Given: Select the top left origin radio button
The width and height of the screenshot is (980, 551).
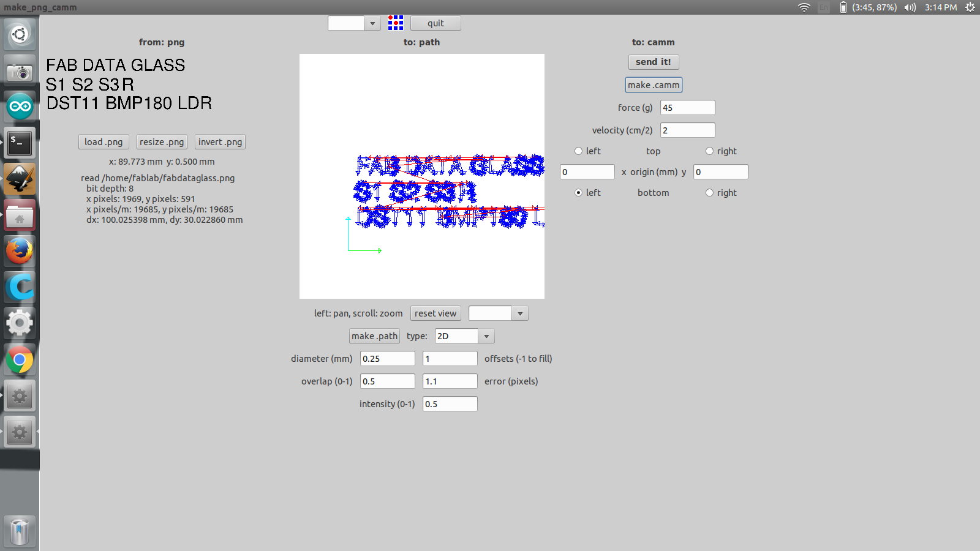Looking at the screenshot, I should 578,151.
